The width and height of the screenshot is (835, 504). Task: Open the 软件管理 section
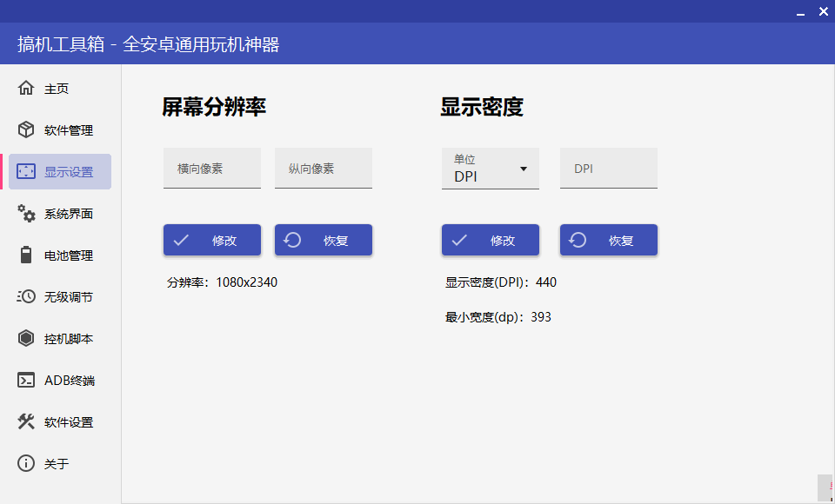click(x=60, y=129)
